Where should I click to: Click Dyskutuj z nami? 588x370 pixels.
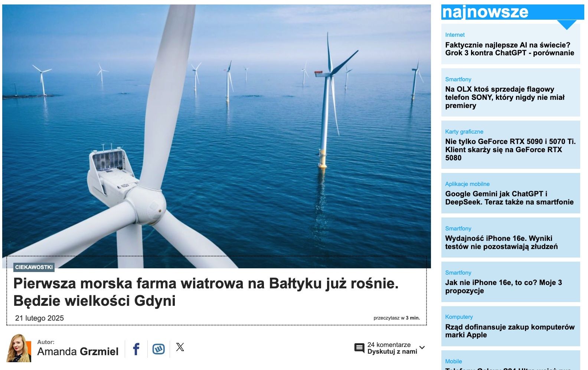click(x=392, y=351)
